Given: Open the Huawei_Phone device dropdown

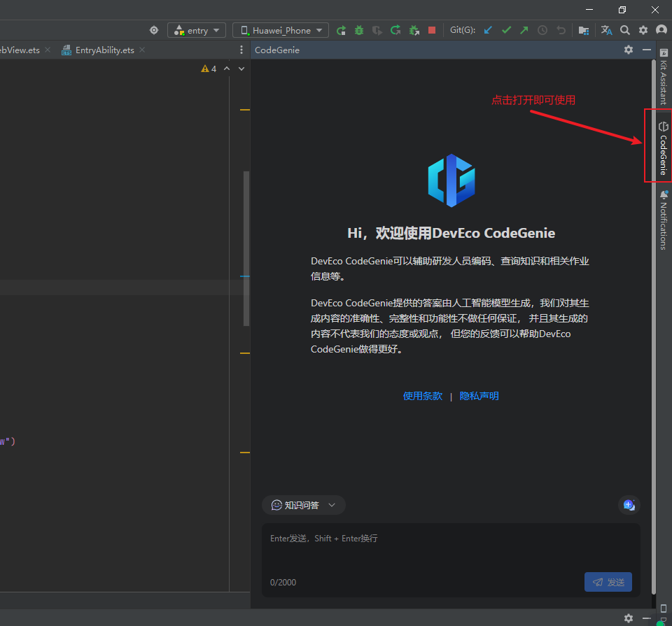Looking at the screenshot, I should coord(281,30).
